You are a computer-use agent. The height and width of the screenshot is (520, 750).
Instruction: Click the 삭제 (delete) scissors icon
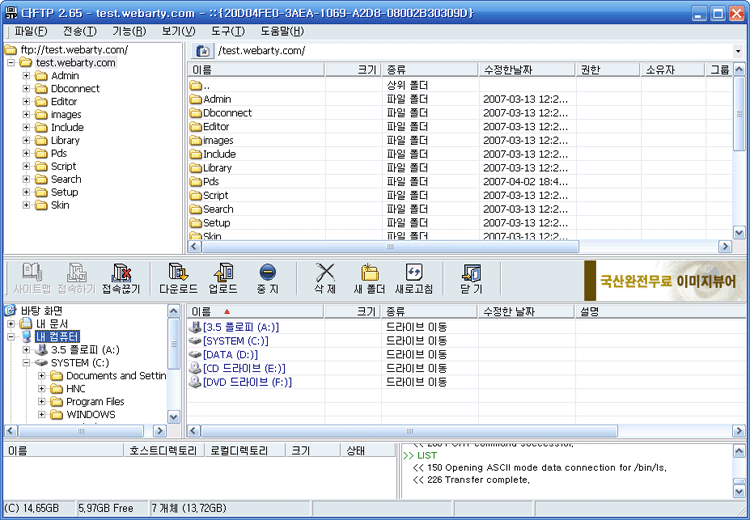pyautogui.click(x=325, y=279)
